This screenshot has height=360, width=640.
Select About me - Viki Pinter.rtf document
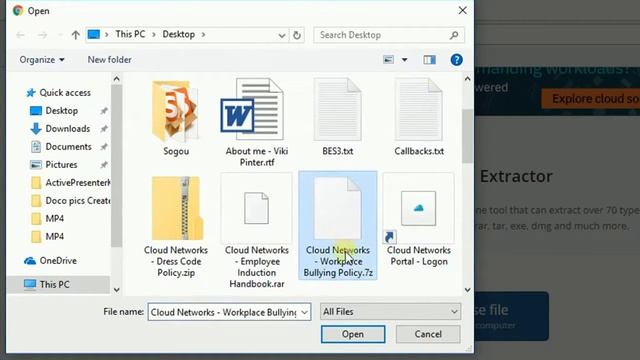click(x=256, y=122)
